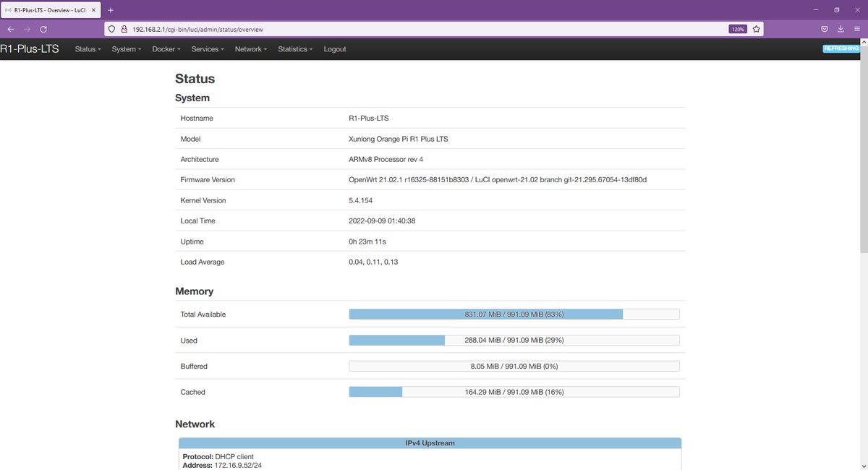Click the Total Available memory progress bar
Viewport: 868px width, 470px height.
pyautogui.click(x=514, y=315)
